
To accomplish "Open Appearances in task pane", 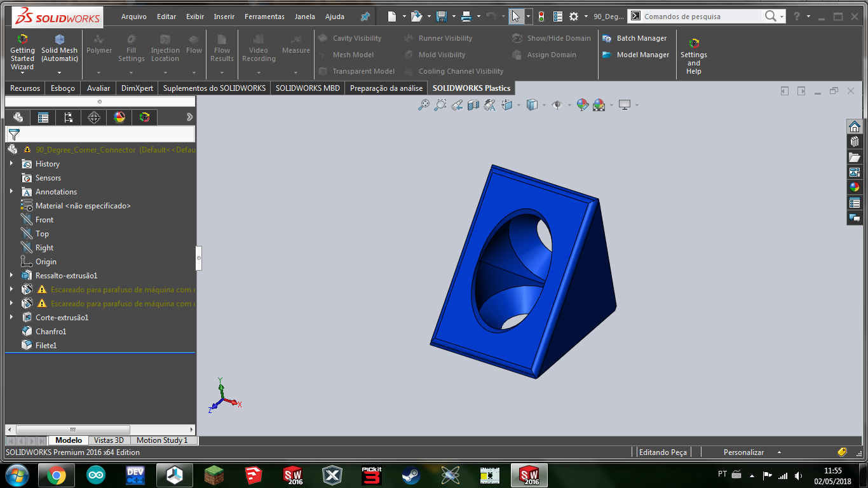I will [x=855, y=187].
